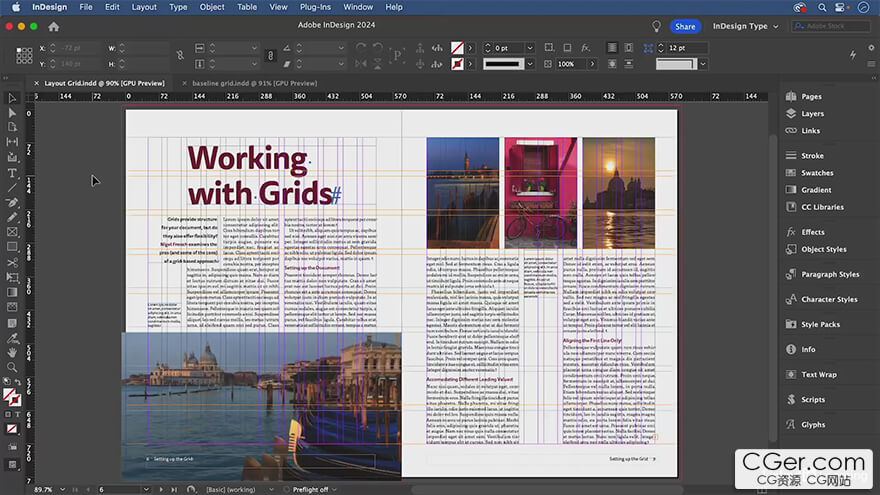
Task: Select the Page tool
Action: (12, 127)
